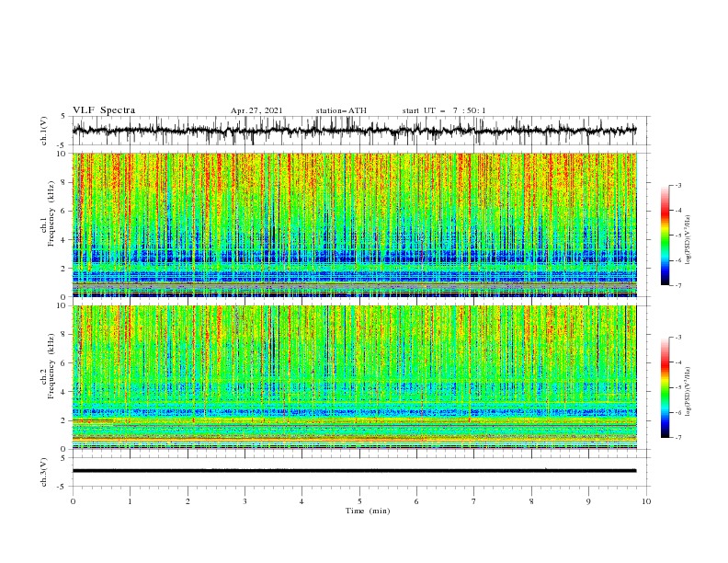This screenshot has width=728, height=563.
Task: Select the "start UT = 7 : 50: 1" text
Action: point(444,110)
